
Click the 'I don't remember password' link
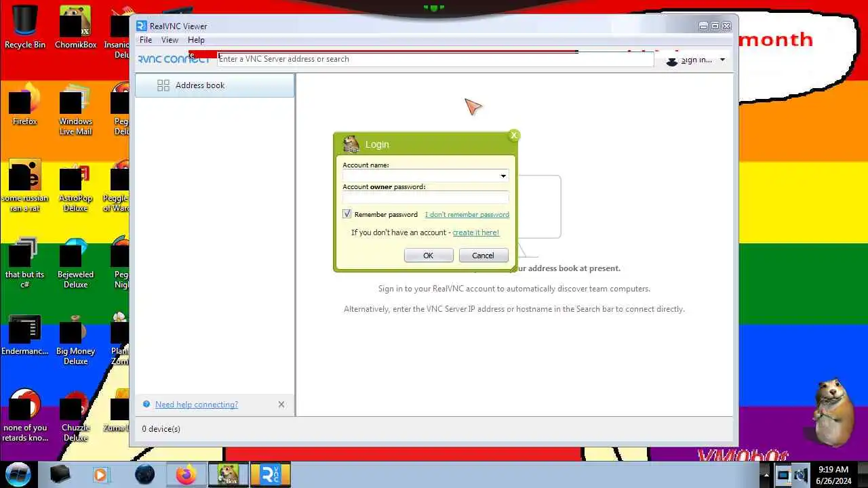pyautogui.click(x=467, y=214)
